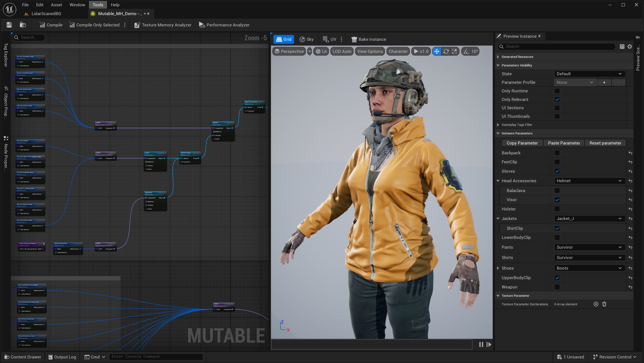Click the maximize viewport icon
644x363 pixels.
454,51
